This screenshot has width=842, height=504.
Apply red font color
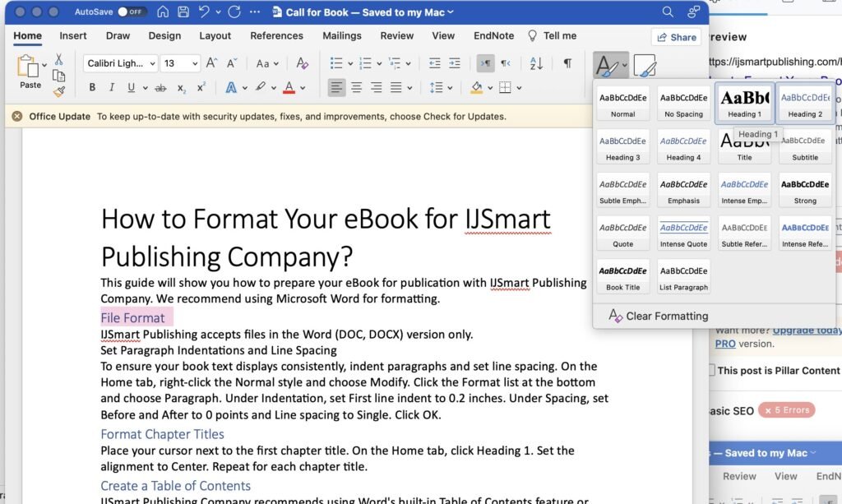click(289, 87)
